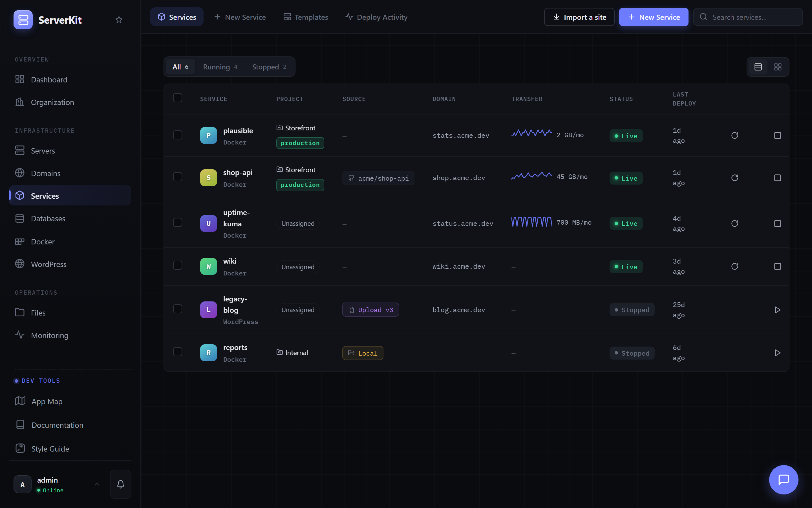The image size is (812, 508).
Task: Open App Map under Dev Tools
Action: click(x=70, y=402)
